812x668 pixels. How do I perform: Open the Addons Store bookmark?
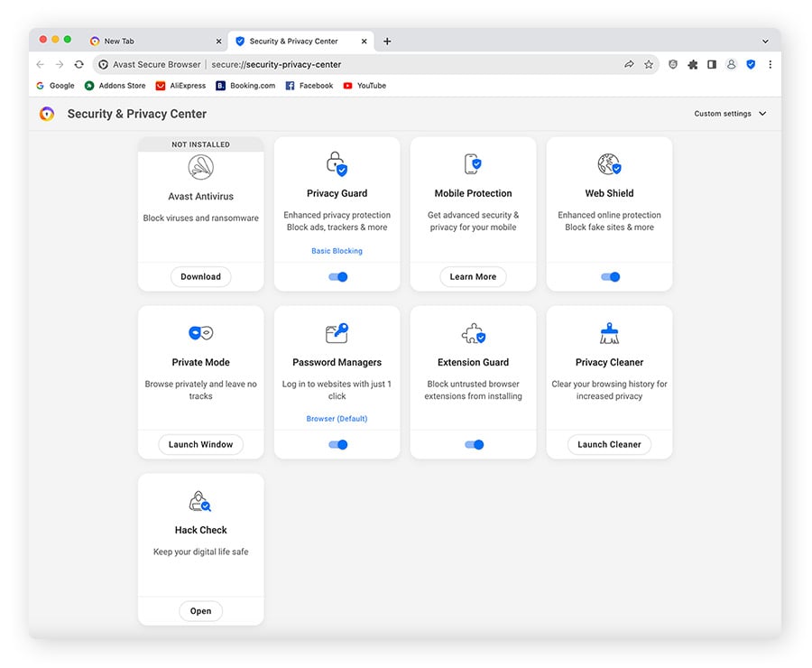pos(115,86)
